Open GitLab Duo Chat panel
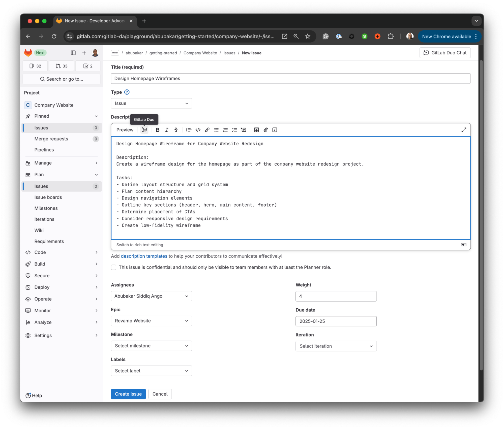This screenshot has width=504, height=429. point(445,52)
